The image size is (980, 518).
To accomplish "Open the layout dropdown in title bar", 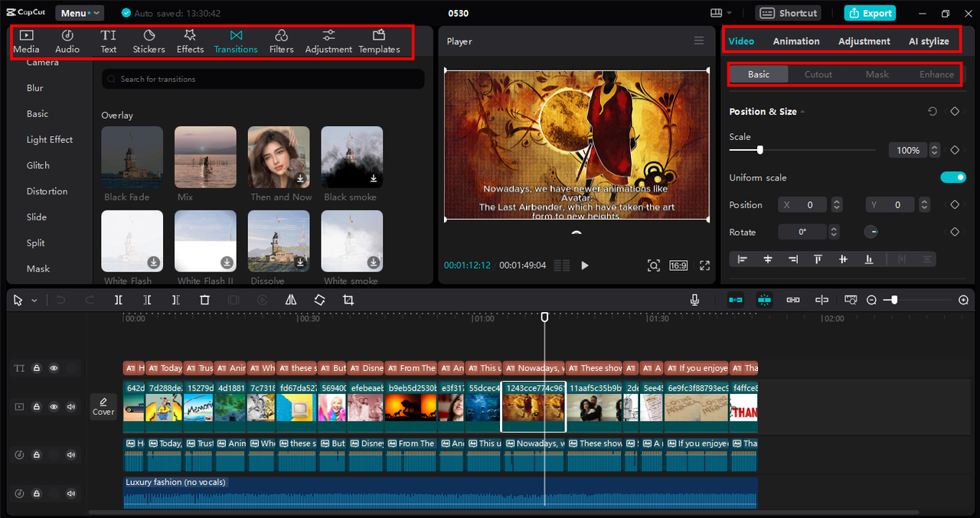I will tap(720, 13).
